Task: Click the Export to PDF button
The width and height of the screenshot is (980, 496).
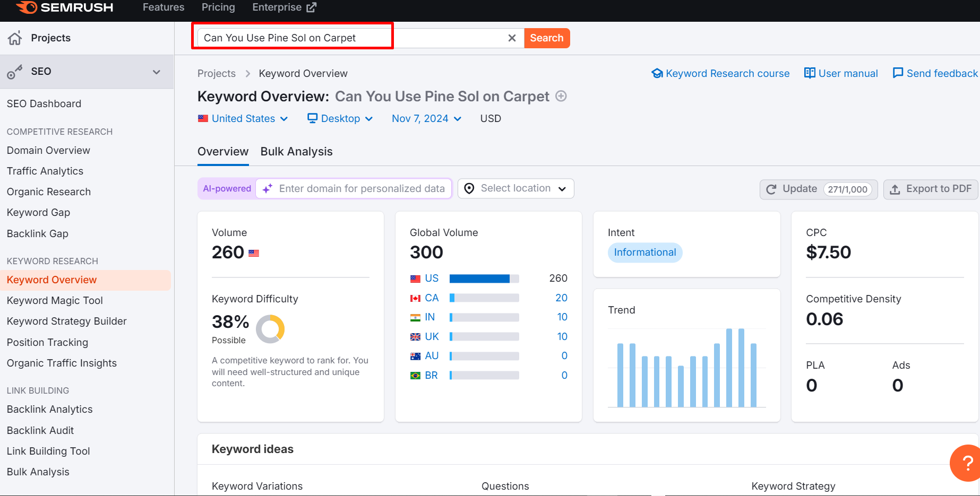Action: click(x=931, y=189)
